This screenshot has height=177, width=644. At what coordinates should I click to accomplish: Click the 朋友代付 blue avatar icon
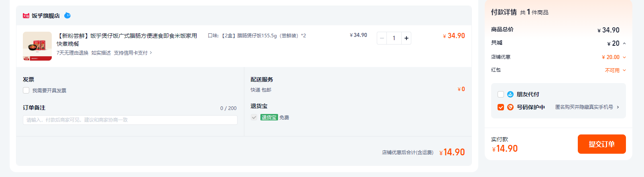[510, 94]
